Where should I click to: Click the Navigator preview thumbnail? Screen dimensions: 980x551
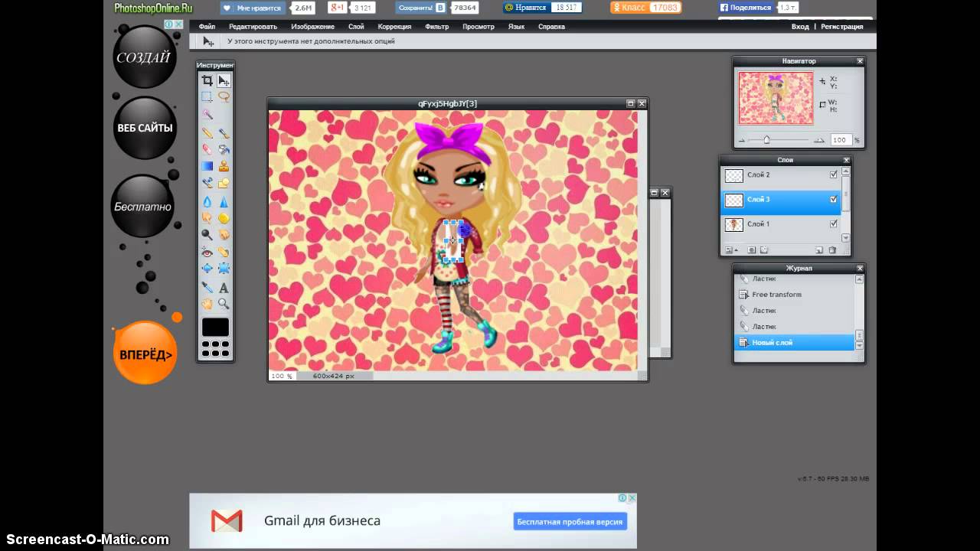tap(776, 98)
